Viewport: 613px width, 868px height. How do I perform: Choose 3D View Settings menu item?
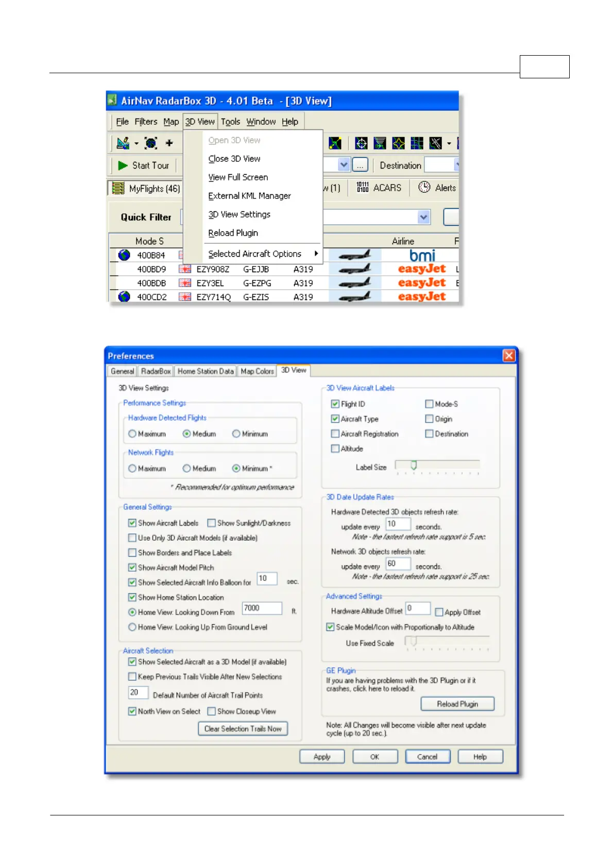(x=239, y=214)
